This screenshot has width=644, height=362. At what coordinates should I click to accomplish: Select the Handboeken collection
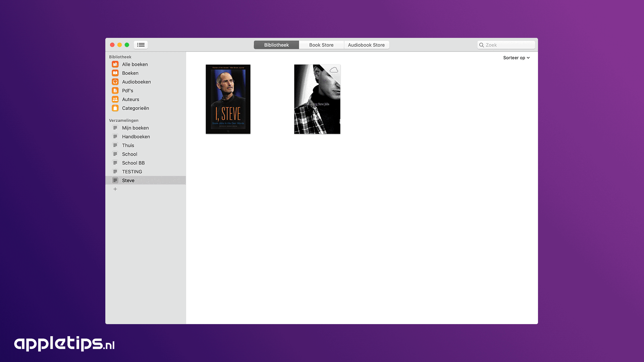pyautogui.click(x=136, y=137)
